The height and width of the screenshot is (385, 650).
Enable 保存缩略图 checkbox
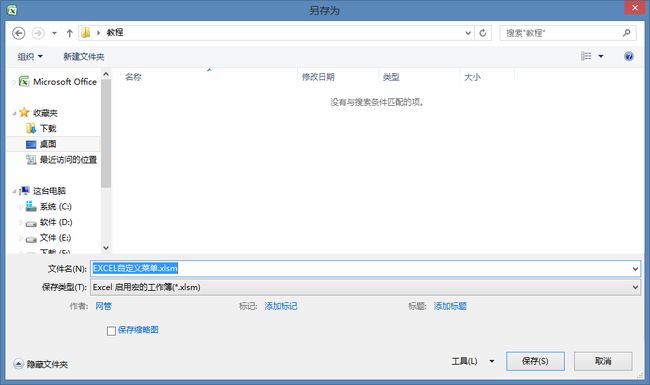(x=111, y=331)
